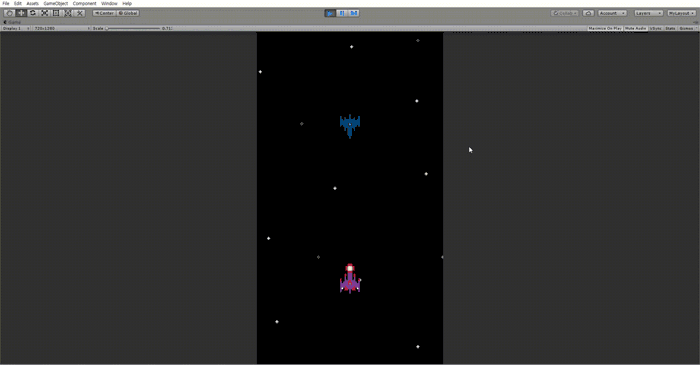
Task: Click the Step frame button
Action: [354, 13]
